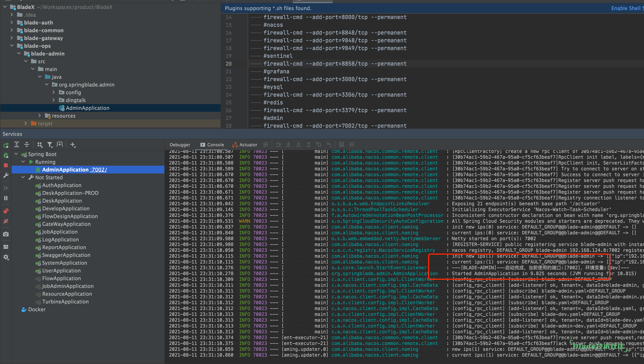
Task: Click the Trace Current Stream Chain icon
Action: [x=352, y=145]
